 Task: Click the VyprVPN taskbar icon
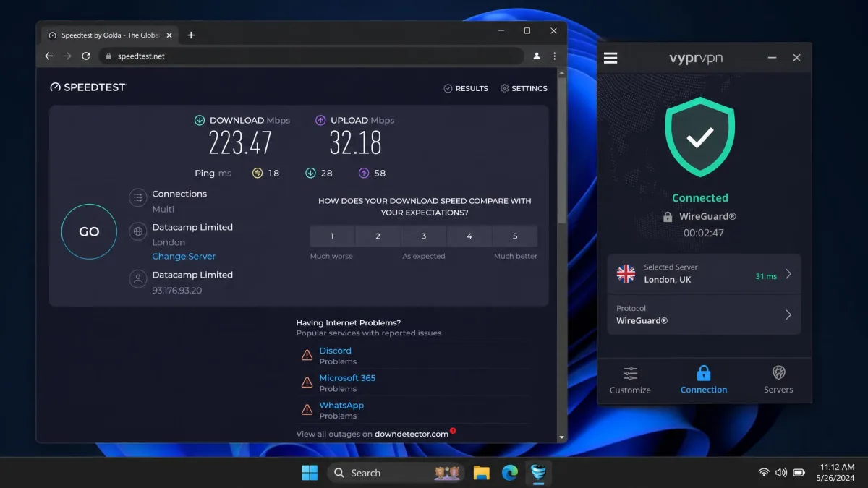click(x=538, y=473)
